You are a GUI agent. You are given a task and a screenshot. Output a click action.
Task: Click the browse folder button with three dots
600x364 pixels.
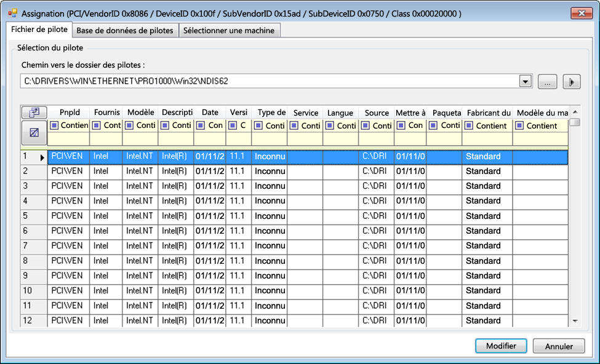coord(547,81)
